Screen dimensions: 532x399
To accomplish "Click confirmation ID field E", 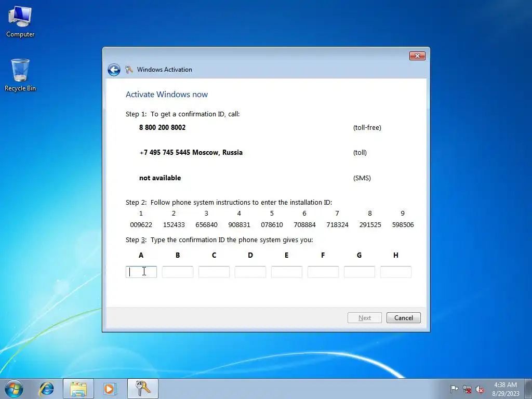I will pos(287,272).
